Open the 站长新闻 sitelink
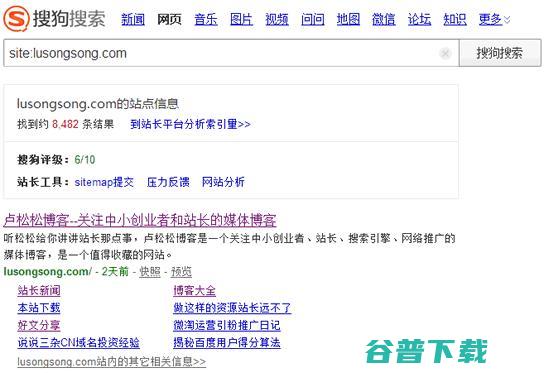 [39, 290]
